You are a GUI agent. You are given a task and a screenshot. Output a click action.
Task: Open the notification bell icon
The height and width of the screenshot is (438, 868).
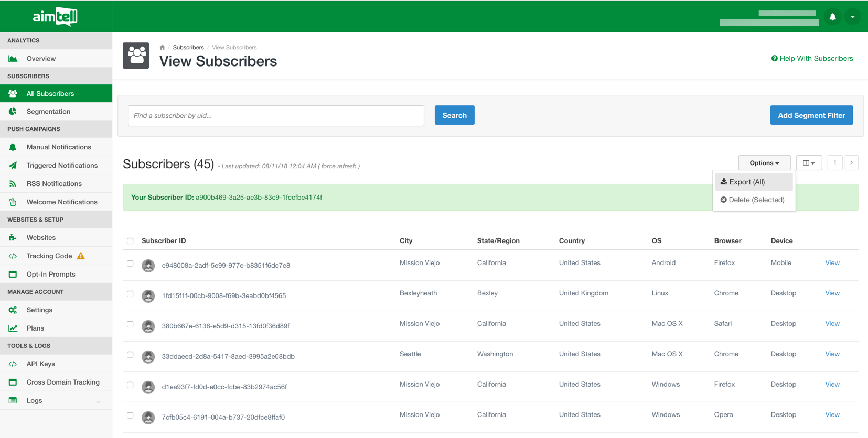832,17
